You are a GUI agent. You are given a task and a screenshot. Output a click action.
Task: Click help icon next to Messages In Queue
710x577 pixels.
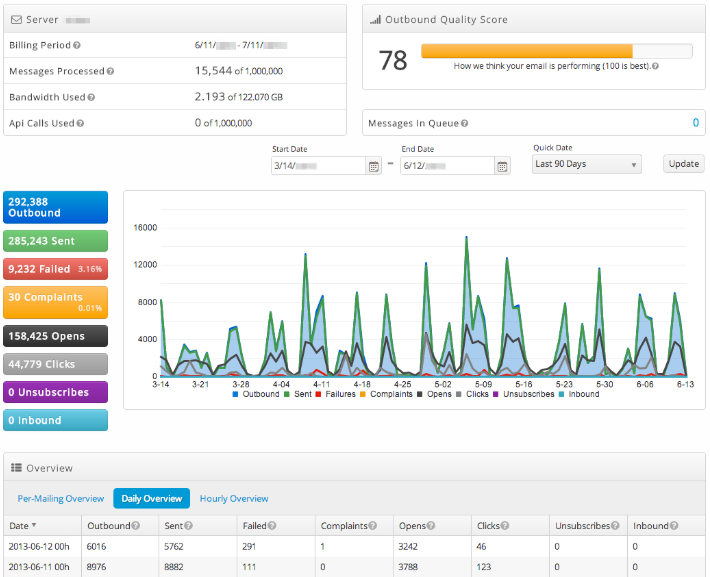coord(464,124)
